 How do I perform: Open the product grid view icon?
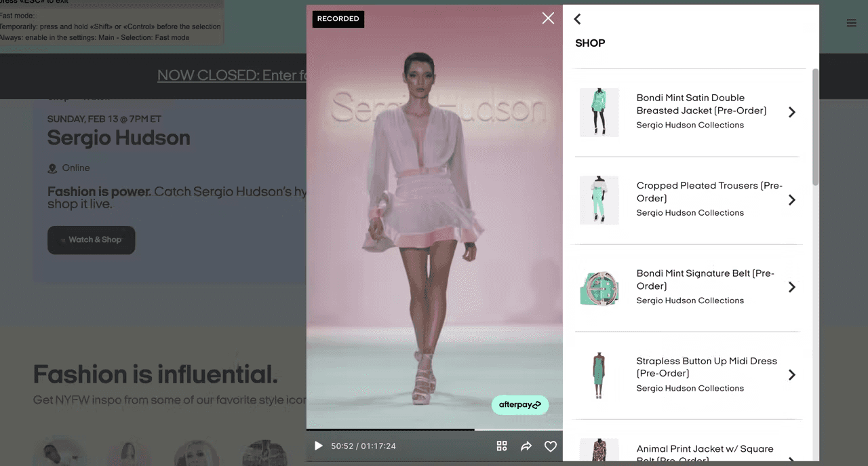(x=502, y=446)
